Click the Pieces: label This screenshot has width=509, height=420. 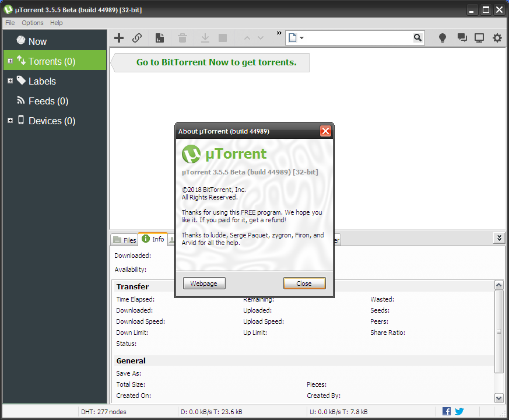pos(317,384)
